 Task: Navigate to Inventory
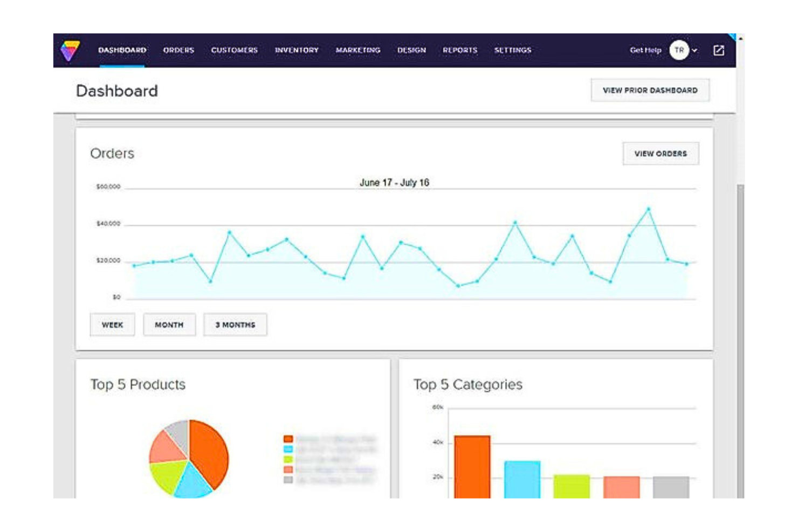point(295,50)
